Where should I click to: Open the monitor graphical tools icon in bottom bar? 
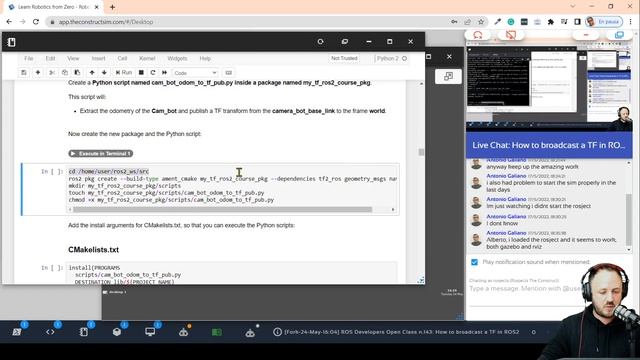coord(150,332)
